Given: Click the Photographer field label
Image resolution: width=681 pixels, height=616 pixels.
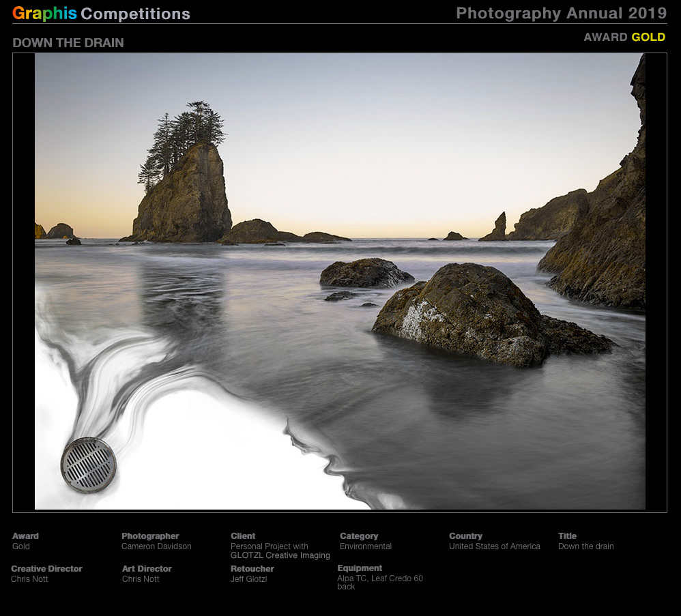Looking at the screenshot, I should [x=150, y=536].
